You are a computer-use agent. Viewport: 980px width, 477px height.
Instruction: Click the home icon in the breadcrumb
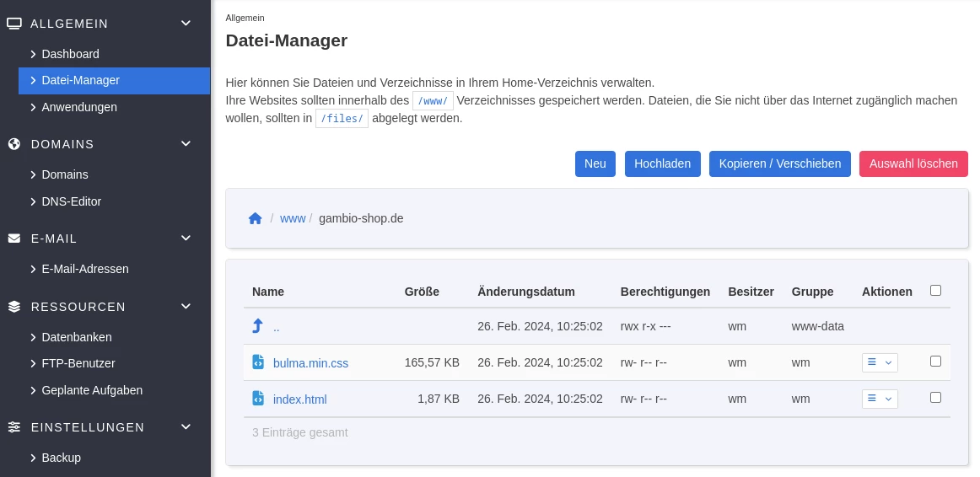pyautogui.click(x=255, y=218)
